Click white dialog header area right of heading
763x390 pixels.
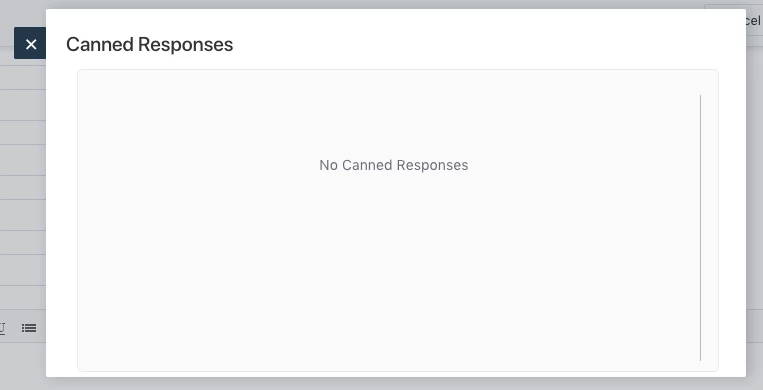[487, 44]
